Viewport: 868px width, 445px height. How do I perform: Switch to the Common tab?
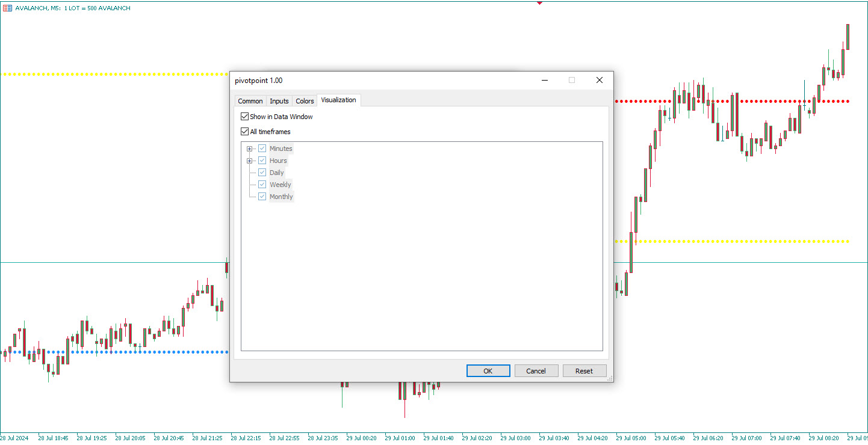tap(250, 101)
